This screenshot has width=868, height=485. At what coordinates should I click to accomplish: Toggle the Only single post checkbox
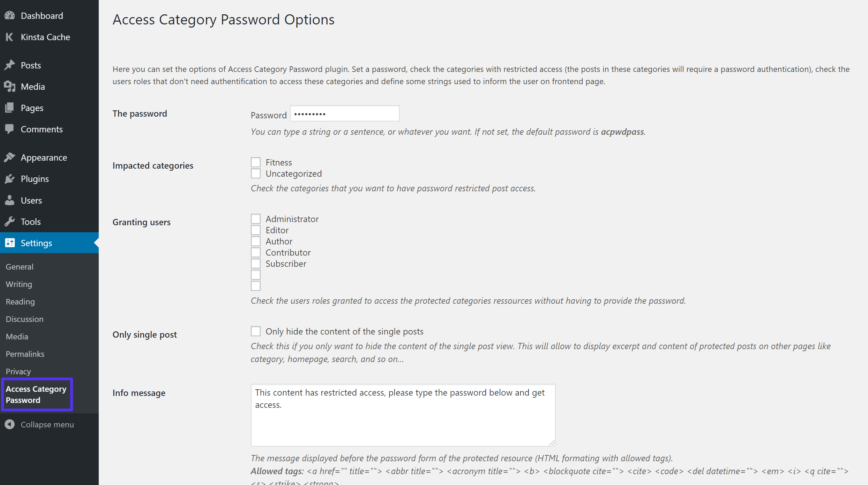click(255, 331)
